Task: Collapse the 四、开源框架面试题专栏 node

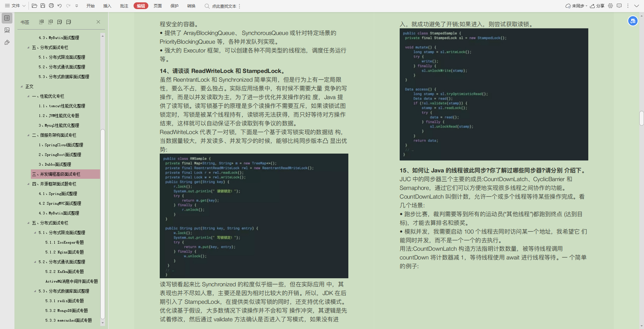Action: [28, 184]
